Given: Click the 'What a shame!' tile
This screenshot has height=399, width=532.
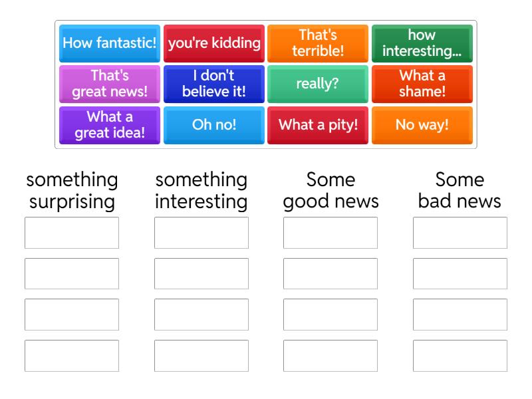Looking at the screenshot, I should 422,84.
